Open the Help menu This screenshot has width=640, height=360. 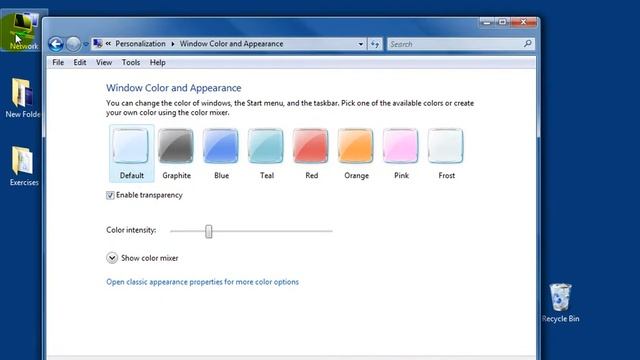point(157,62)
